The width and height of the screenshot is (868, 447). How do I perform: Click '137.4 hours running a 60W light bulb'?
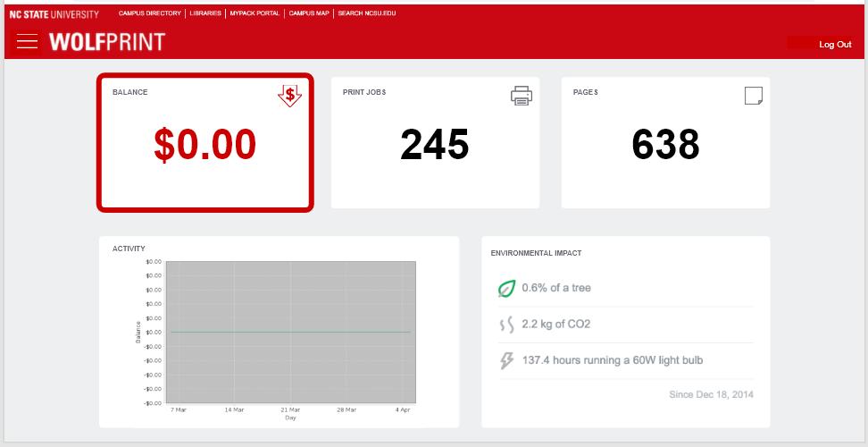click(x=613, y=360)
